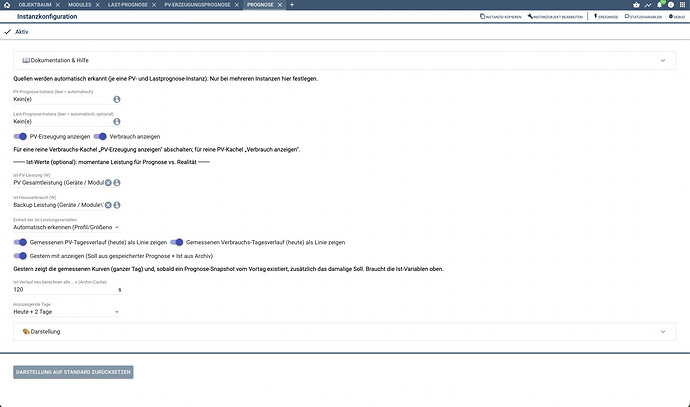The width and height of the screenshot is (690, 407).
Task: Clear the Ist PV-Leistung variable
Action: 108,183
